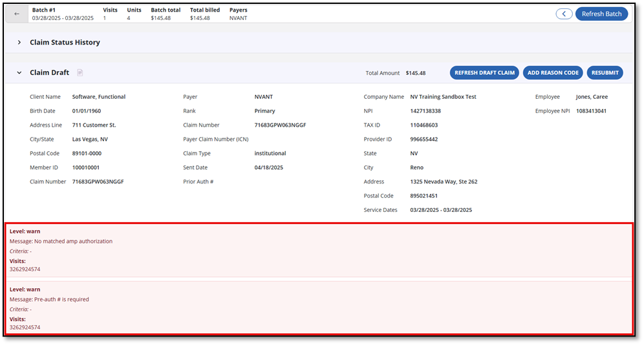Viewport: 644px width, 345px height.
Task: Open Add Reason Code
Action: click(553, 73)
